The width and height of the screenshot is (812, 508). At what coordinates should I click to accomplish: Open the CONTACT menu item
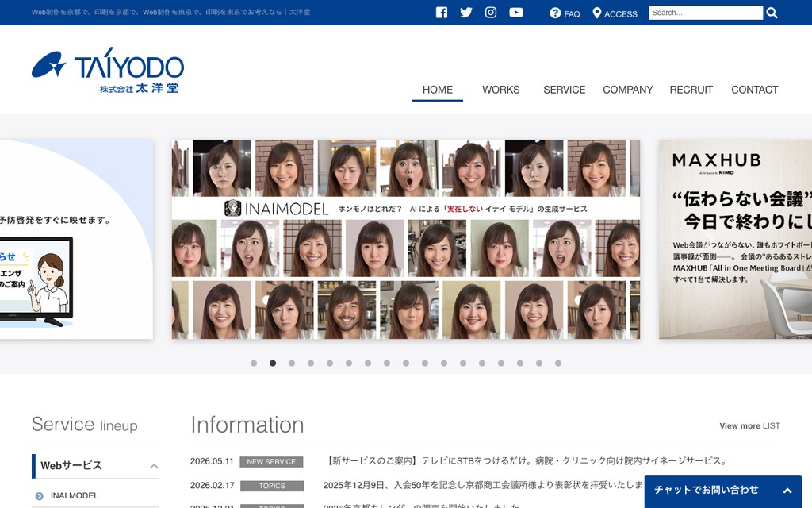point(755,90)
